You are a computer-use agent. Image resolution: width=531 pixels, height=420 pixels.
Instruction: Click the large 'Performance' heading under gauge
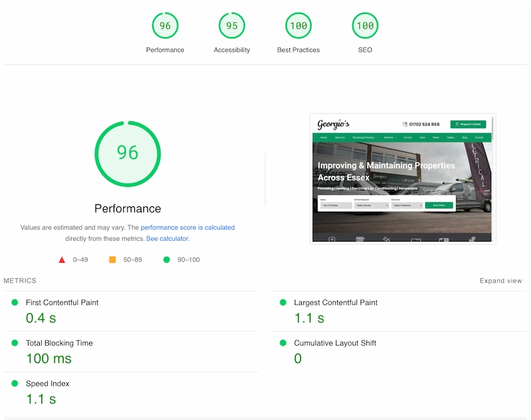pos(127,208)
